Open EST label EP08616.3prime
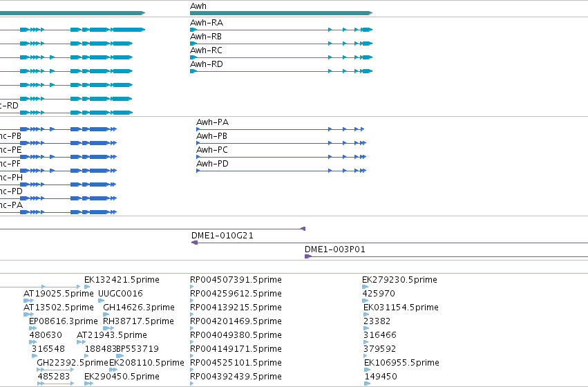The height and width of the screenshot is (387, 588). (64, 321)
